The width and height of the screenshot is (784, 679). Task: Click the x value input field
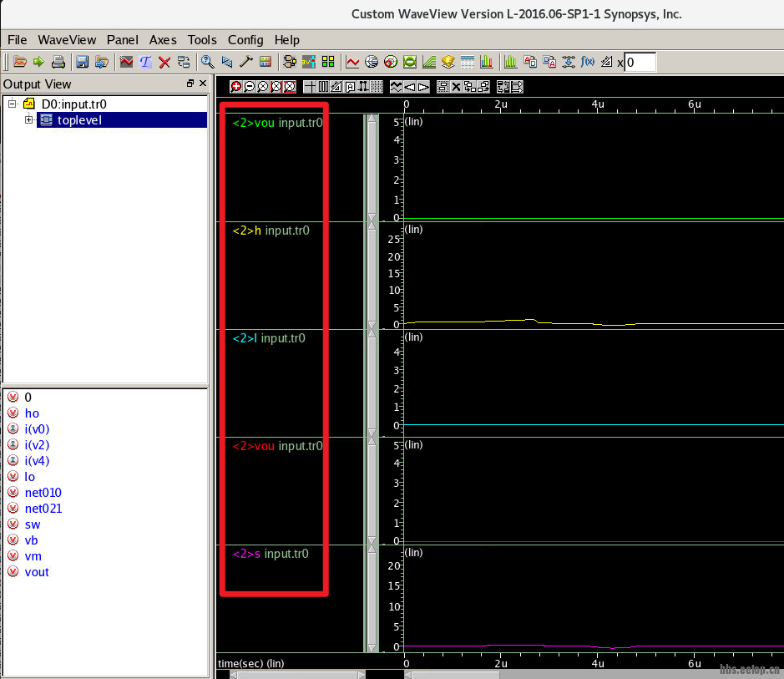[x=640, y=62]
